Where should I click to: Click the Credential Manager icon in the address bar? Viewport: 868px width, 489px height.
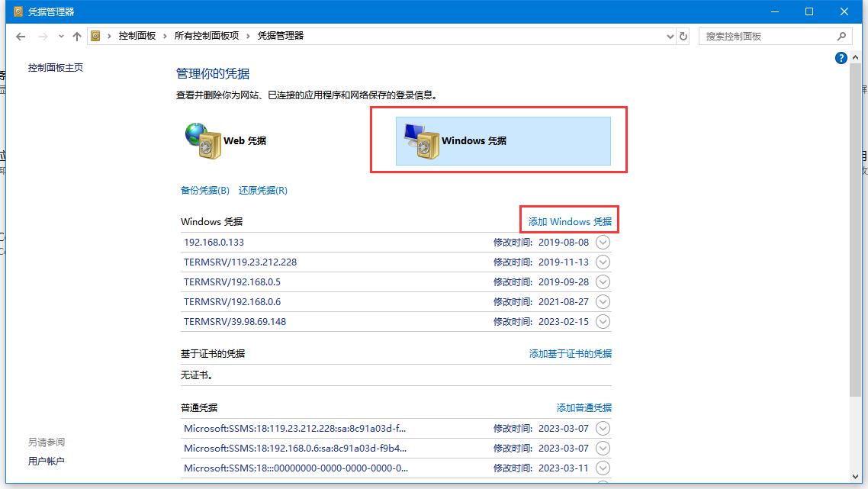click(96, 35)
